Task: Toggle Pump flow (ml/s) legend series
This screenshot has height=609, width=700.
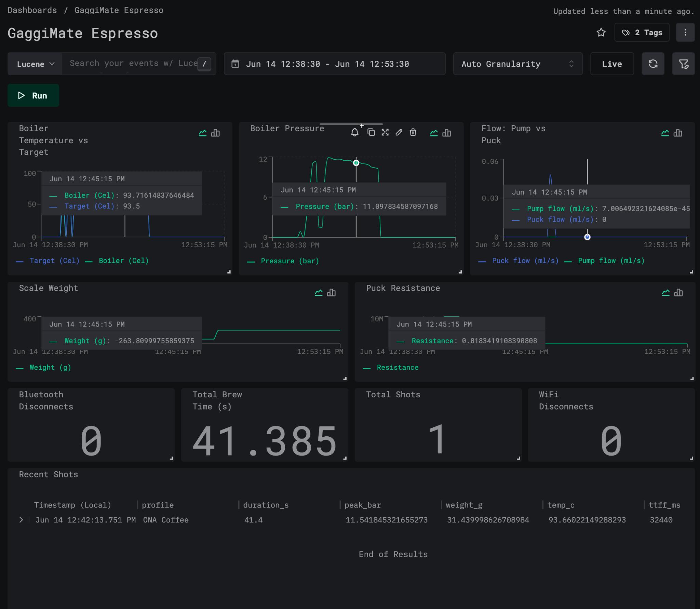Action: coord(605,261)
